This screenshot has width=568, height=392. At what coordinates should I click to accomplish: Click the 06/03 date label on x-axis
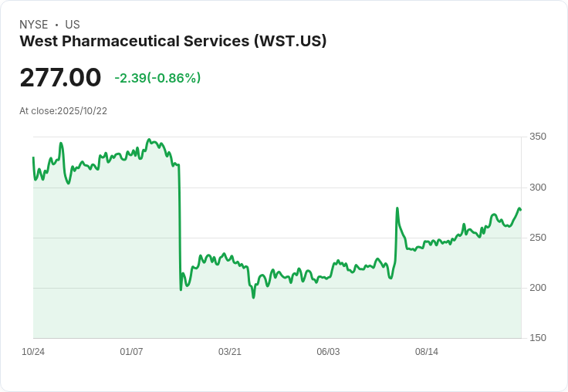pos(328,351)
